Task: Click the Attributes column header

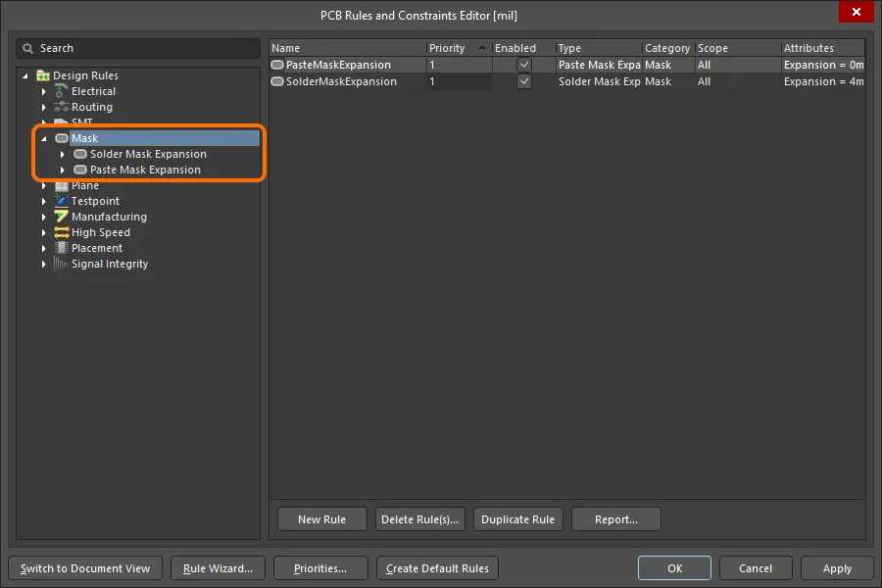Action: pyautogui.click(x=823, y=48)
